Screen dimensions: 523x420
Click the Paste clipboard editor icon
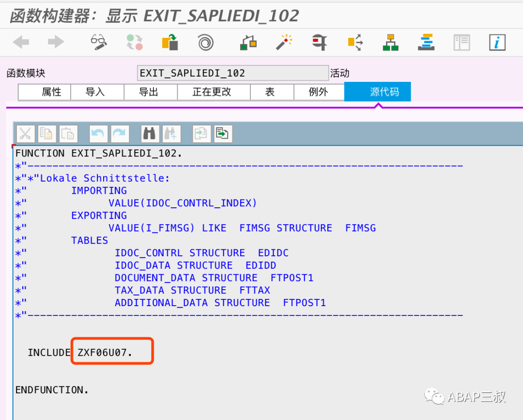(x=68, y=134)
